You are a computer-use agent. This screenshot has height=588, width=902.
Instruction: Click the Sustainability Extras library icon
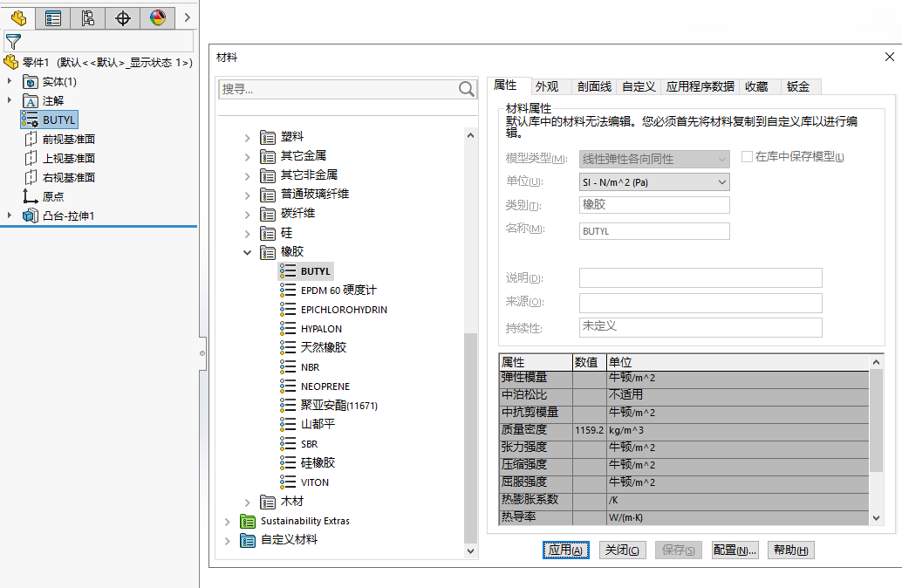coord(248,521)
